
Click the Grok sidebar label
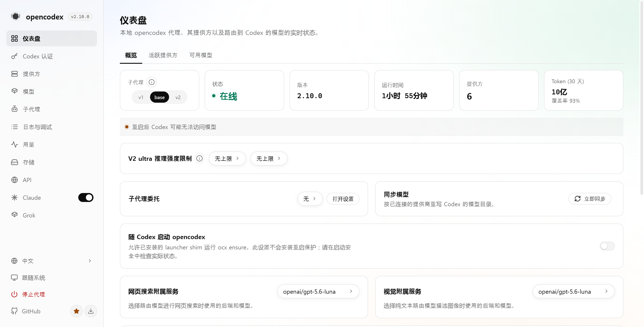click(29, 215)
